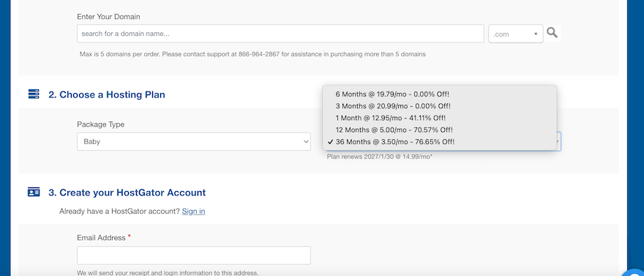
Task: Click the Sign in link
Action: tap(193, 211)
